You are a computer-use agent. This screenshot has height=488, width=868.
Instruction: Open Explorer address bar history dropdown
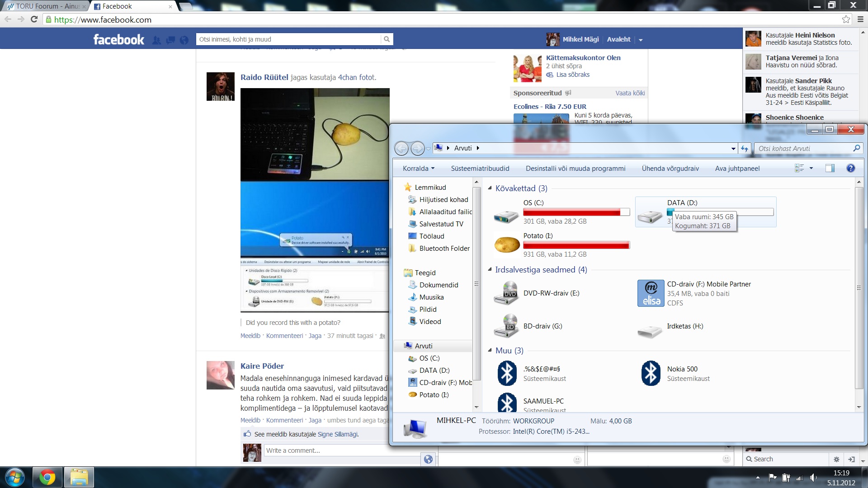point(733,148)
